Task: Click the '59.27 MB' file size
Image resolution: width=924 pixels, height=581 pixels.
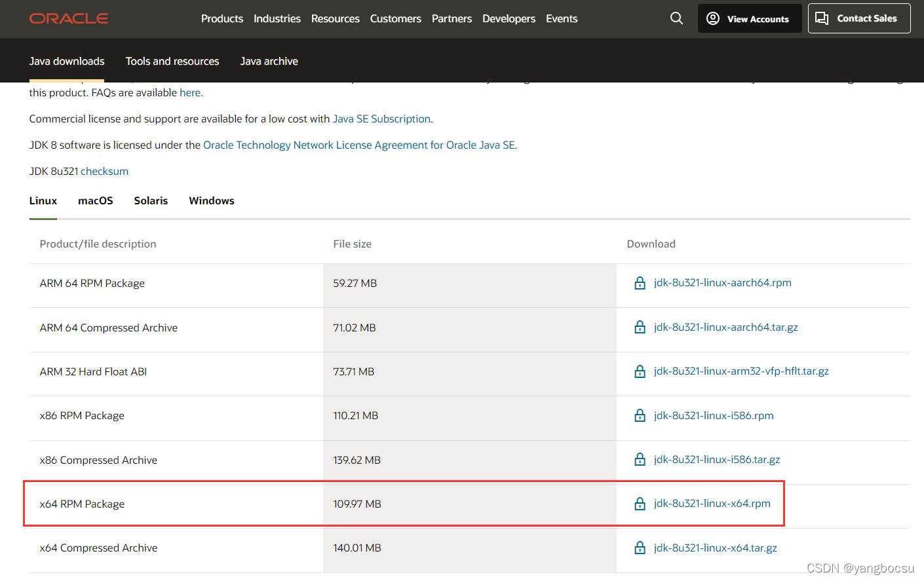Action: click(x=355, y=283)
